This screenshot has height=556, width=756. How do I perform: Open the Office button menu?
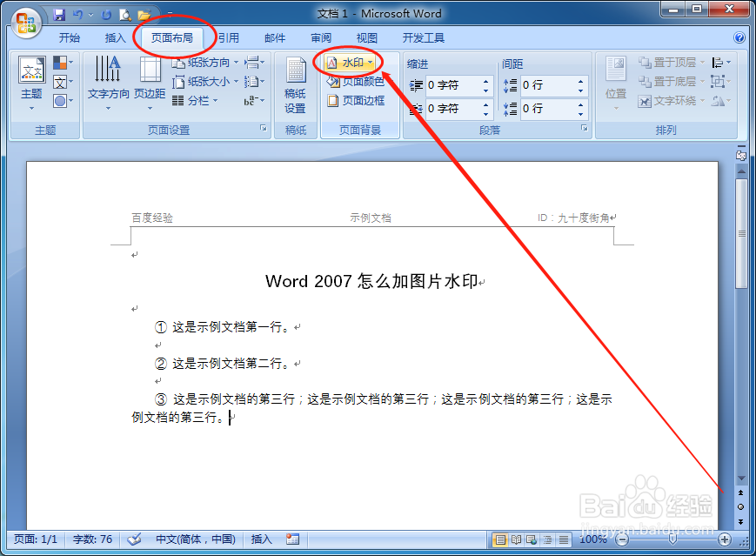[26, 22]
